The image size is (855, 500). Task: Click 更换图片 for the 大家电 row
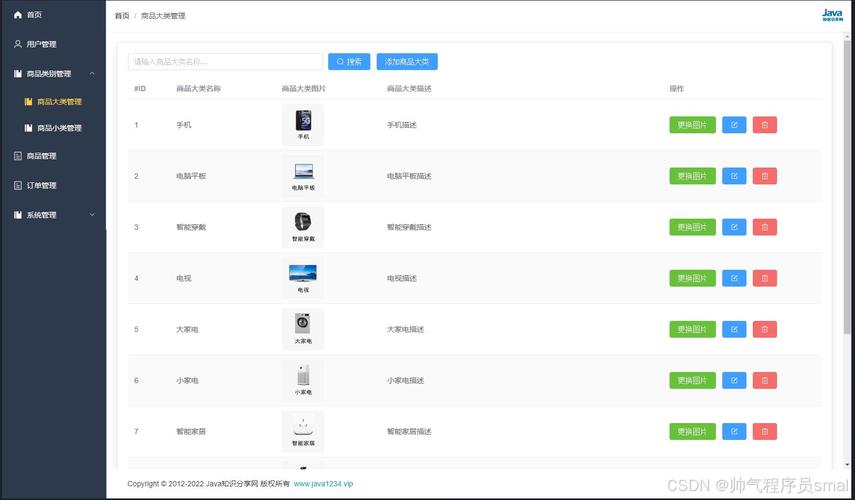[x=692, y=329]
